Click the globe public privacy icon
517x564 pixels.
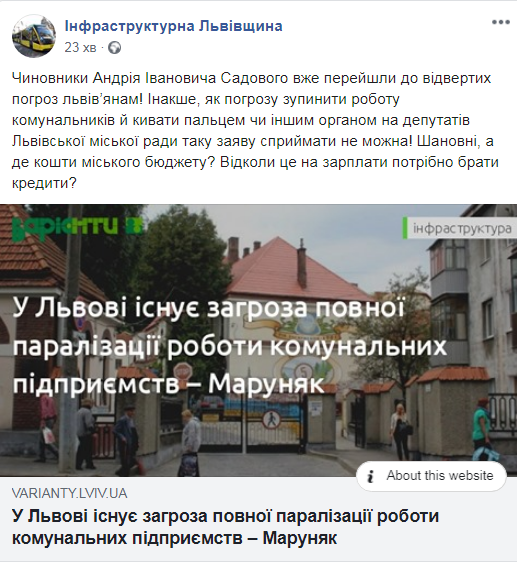114,47
